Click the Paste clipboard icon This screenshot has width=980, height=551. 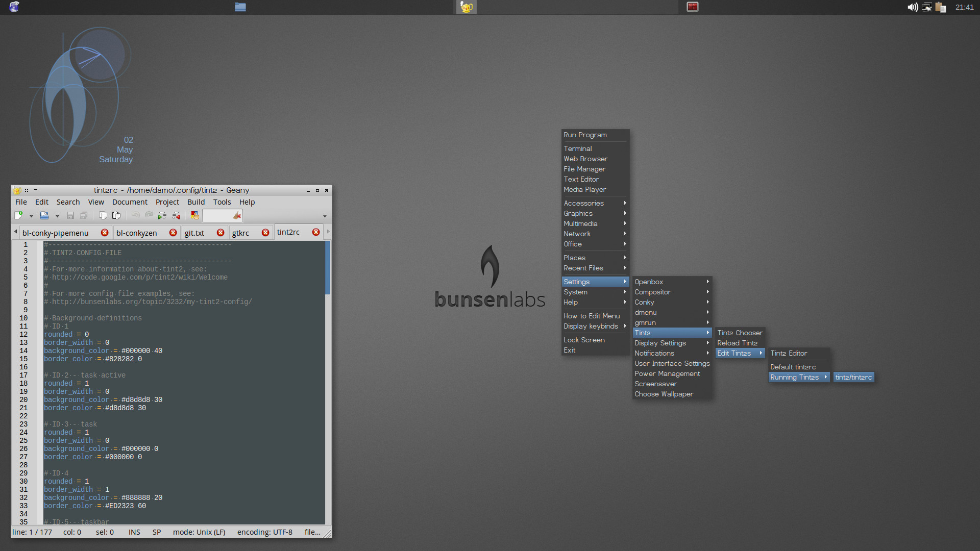point(116,216)
